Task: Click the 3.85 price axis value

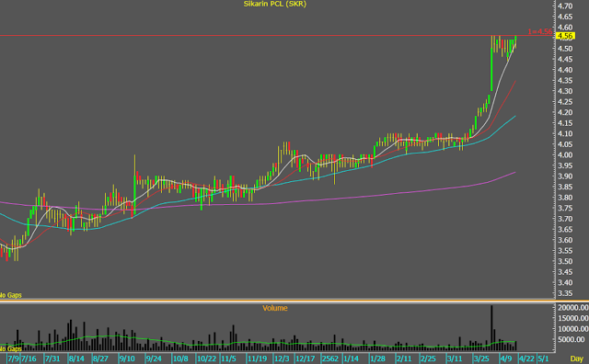Action: 565,187
